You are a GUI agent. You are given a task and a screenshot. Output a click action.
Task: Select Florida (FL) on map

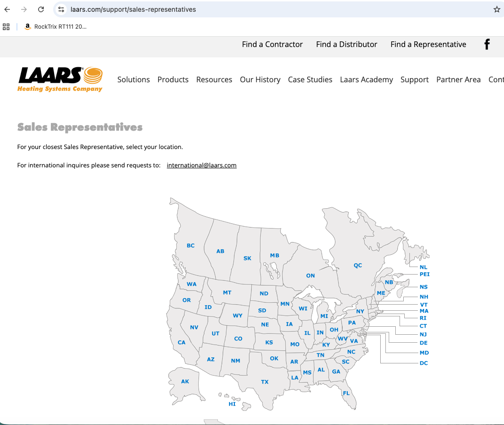(346, 393)
